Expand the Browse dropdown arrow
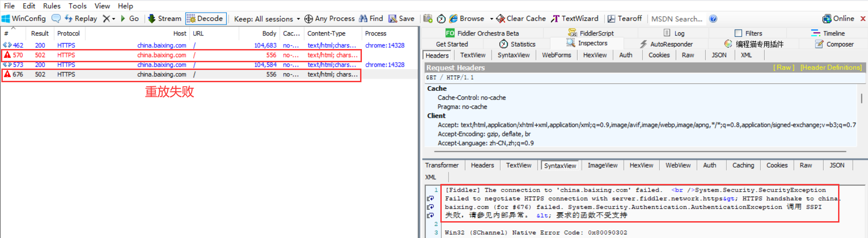The image size is (868, 238). (x=492, y=19)
